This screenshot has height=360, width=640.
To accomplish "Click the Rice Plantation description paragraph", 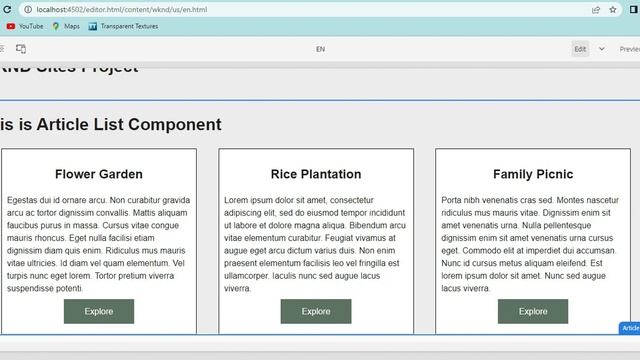I will click(316, 244).
